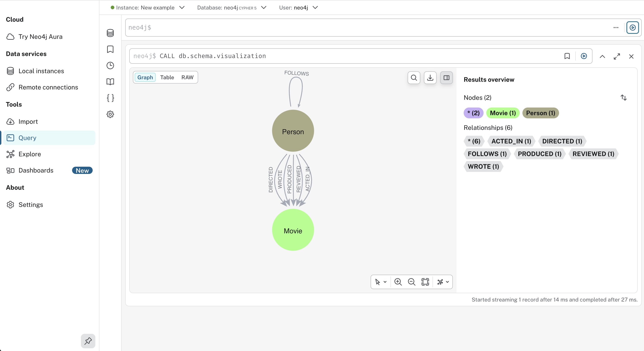Toggle sort order of Nodes list

coord(623,98)
